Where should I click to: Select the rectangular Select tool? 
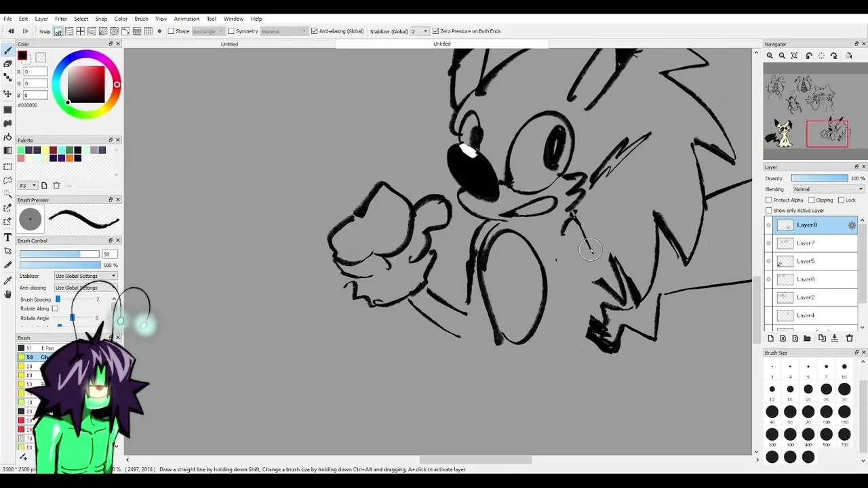point(7,166)
